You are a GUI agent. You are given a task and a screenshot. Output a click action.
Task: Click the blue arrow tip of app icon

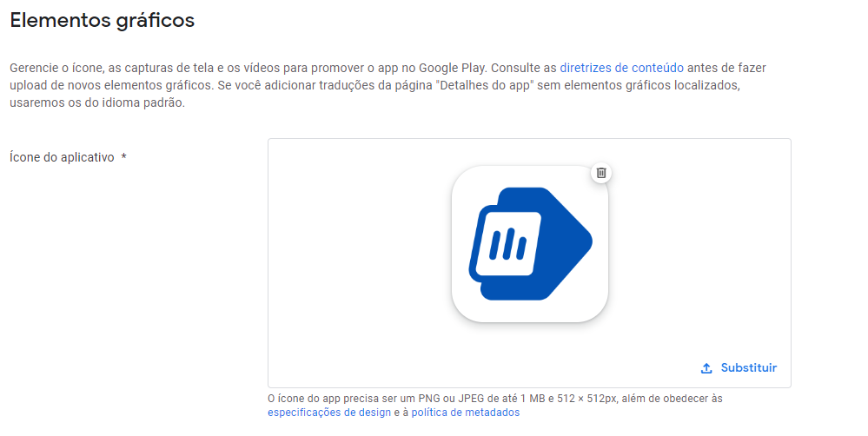point(579,241)
